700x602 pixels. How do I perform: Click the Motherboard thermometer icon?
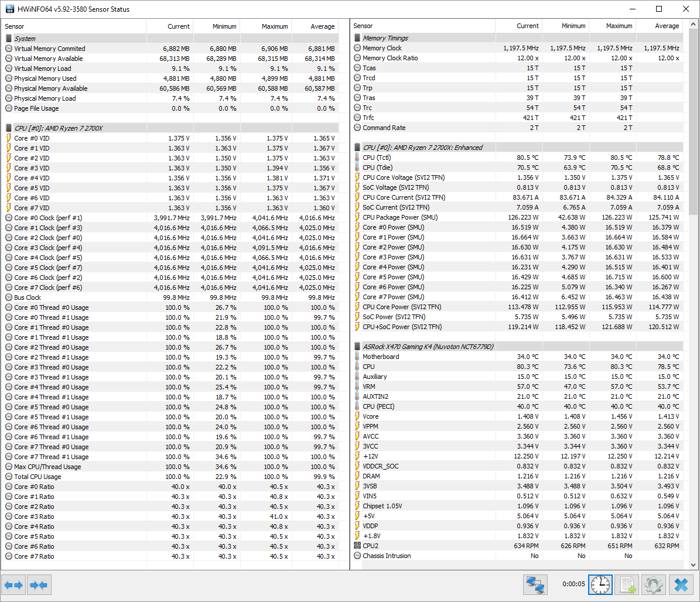click(x=357, y=357)
